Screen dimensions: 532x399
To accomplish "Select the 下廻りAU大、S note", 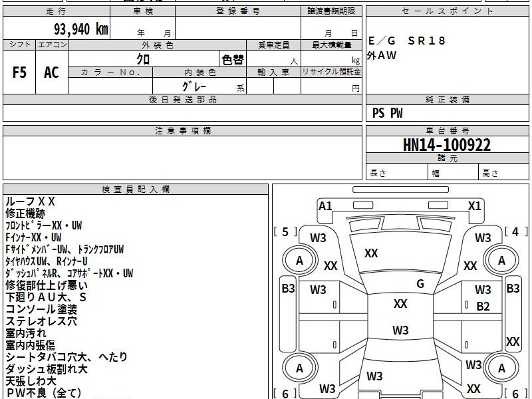I will pyautogui.click(x=46, y=297).
